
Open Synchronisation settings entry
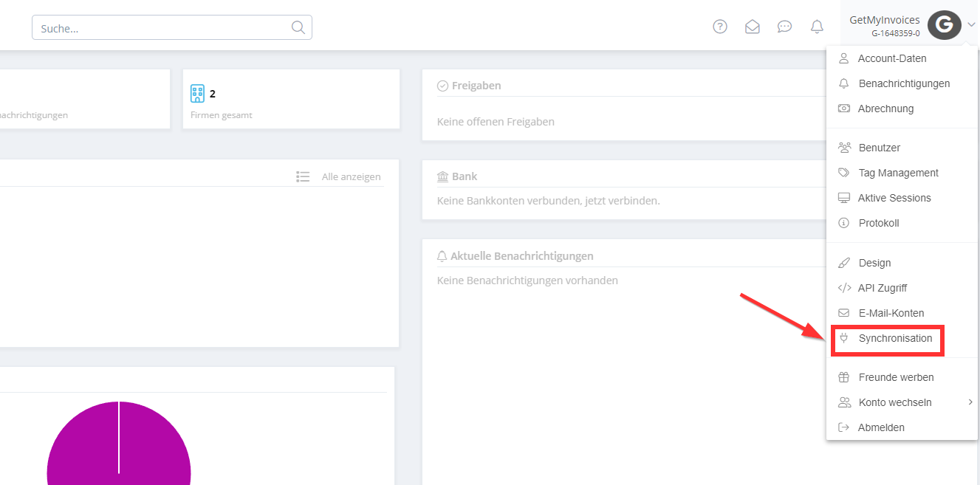pos(896,338)
